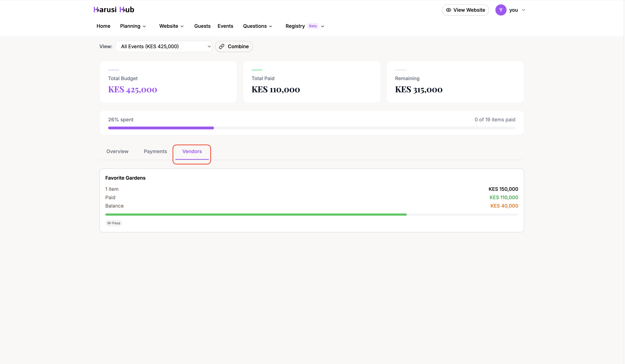This screenshot has width=625, height=364.
Task: Navigate to the Events page
Action: pos(225,26)
